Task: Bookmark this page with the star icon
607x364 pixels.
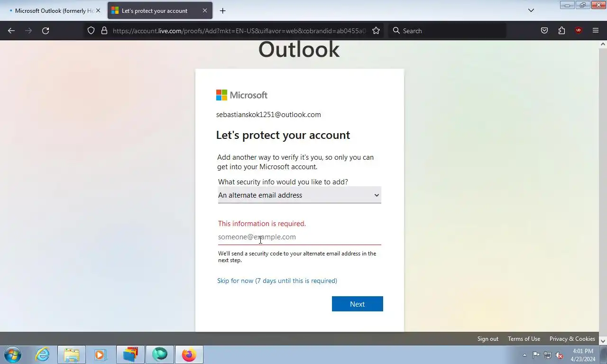Action: pos(376,30)
